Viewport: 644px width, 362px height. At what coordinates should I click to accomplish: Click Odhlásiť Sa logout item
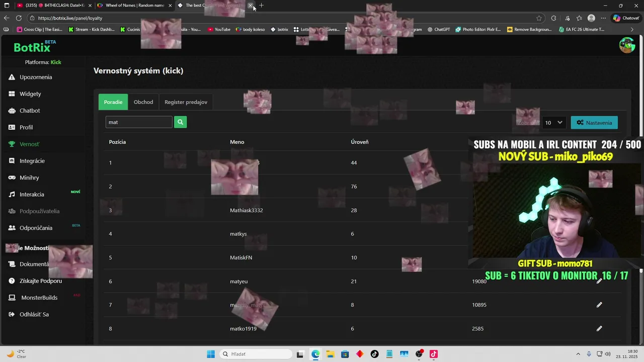[x=34, y=314]
